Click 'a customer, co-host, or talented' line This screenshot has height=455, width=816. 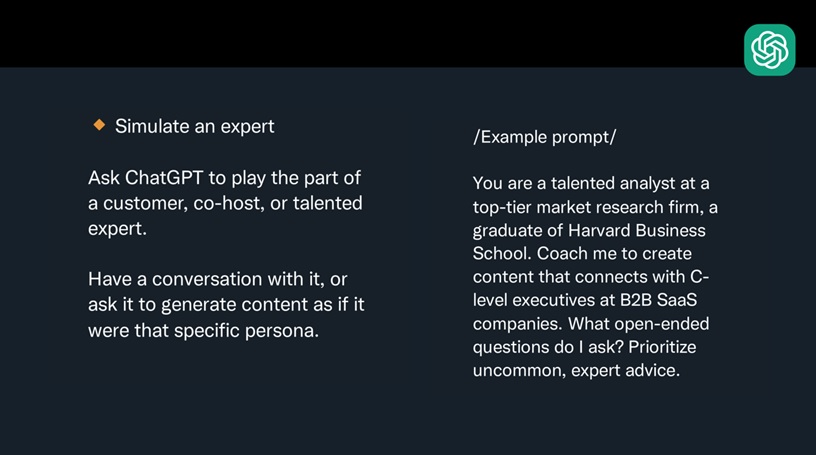pos(225,204)
